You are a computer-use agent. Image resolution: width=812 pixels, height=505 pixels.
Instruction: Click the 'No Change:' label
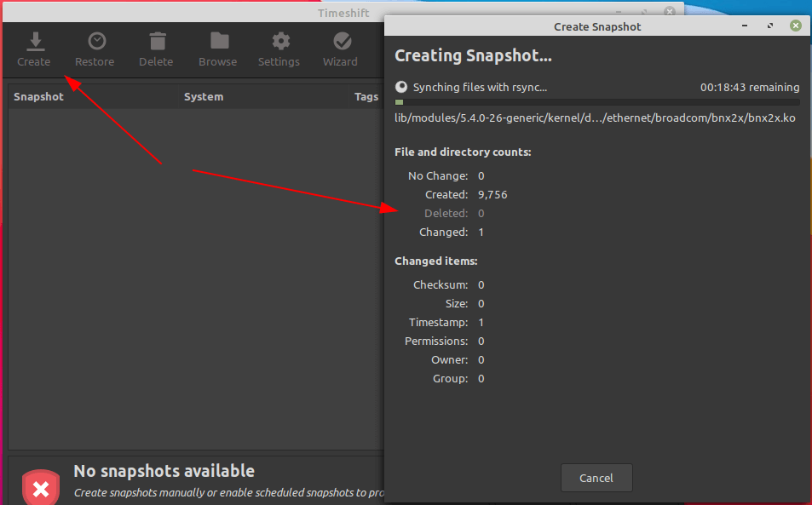click(438, 176)
